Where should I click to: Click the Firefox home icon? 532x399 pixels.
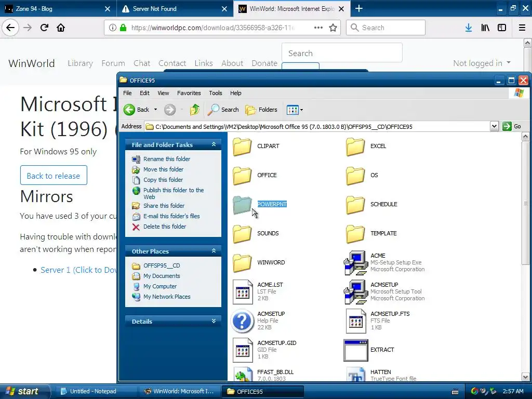tap(61, 28)
